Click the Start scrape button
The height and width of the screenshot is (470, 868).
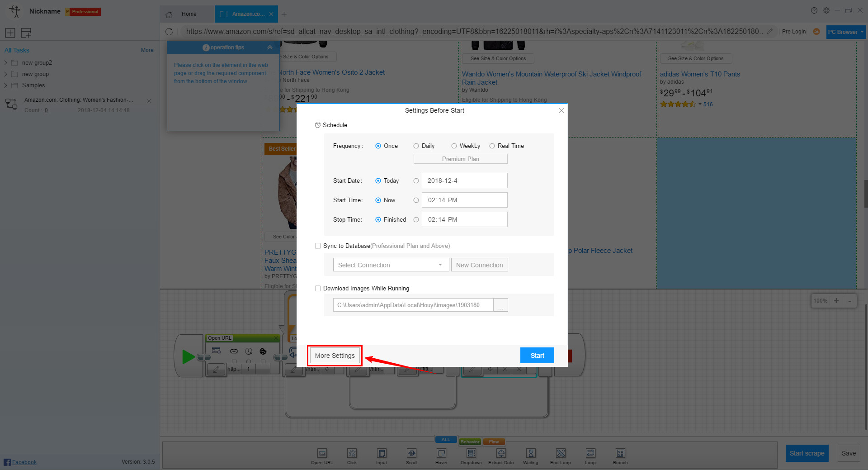807,453
